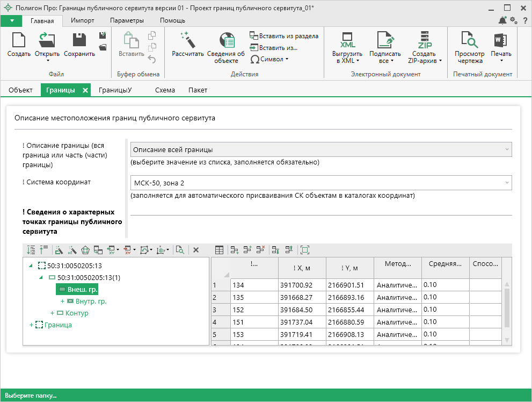Open Просмотр чертежа preview
The height and width of the screenshot is (402, 532).
coord(469,40)
